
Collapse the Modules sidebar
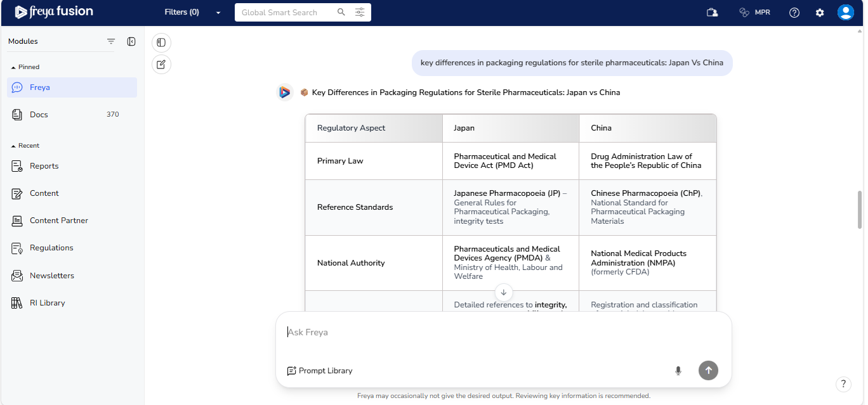click(x=131, y=41)
